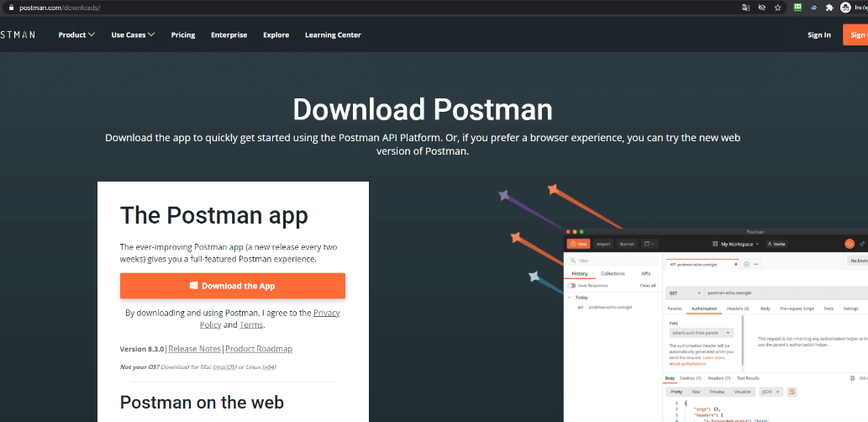Switch to APIs tab in app preview
This screenshot has height=422, width=868.
(x=645, y=273)
